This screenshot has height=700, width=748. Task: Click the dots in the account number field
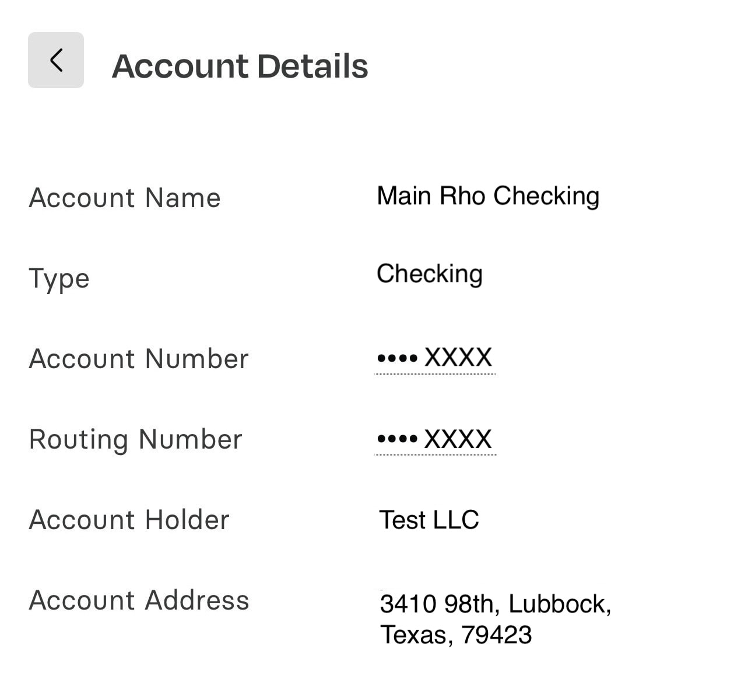pyautogui.click(x=397, y=358)
